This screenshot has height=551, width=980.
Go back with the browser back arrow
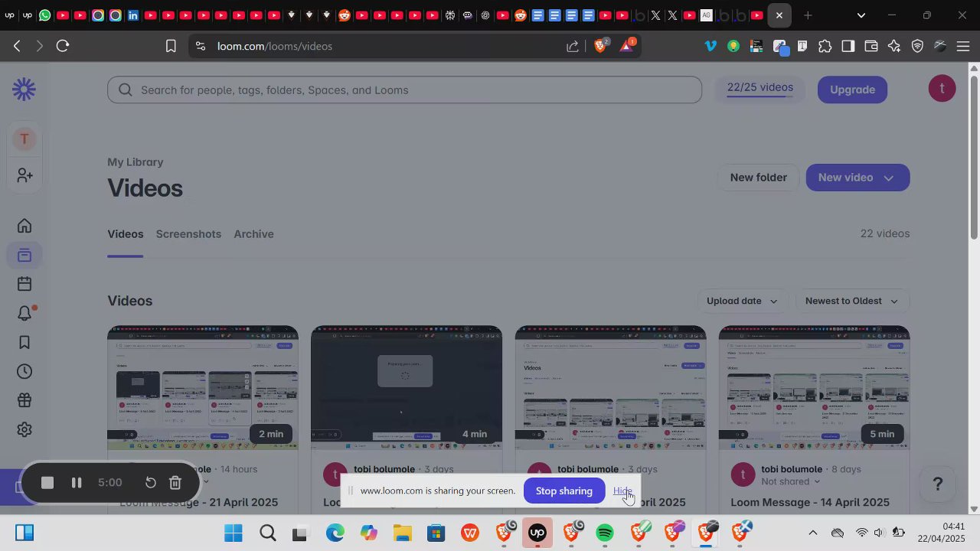pos(17,46)
